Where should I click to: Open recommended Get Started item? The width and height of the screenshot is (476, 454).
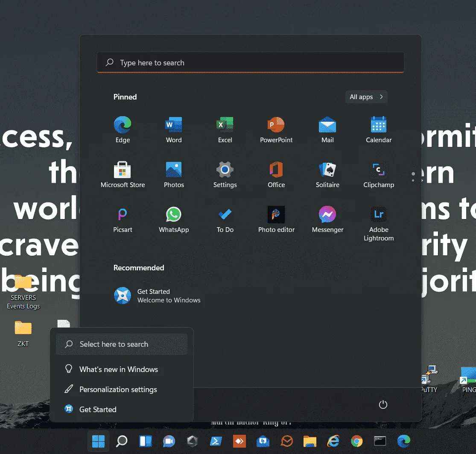tap(157, 296)
